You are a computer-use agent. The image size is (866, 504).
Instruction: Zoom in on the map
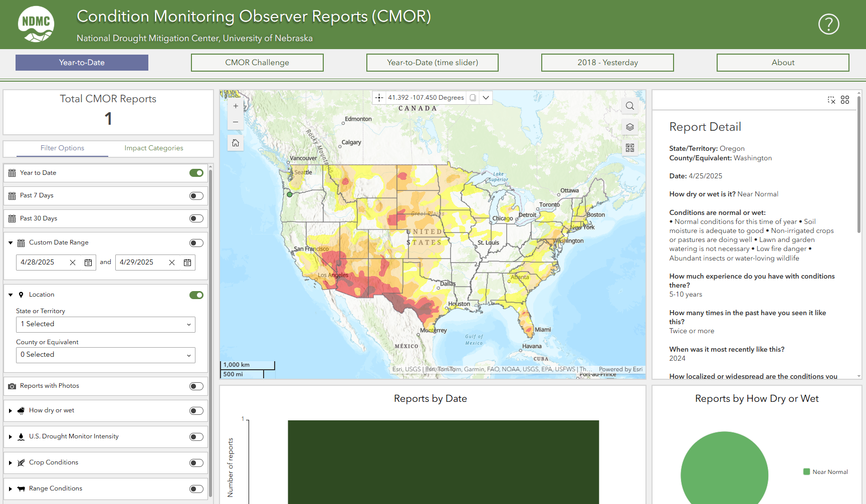point(236,106)
